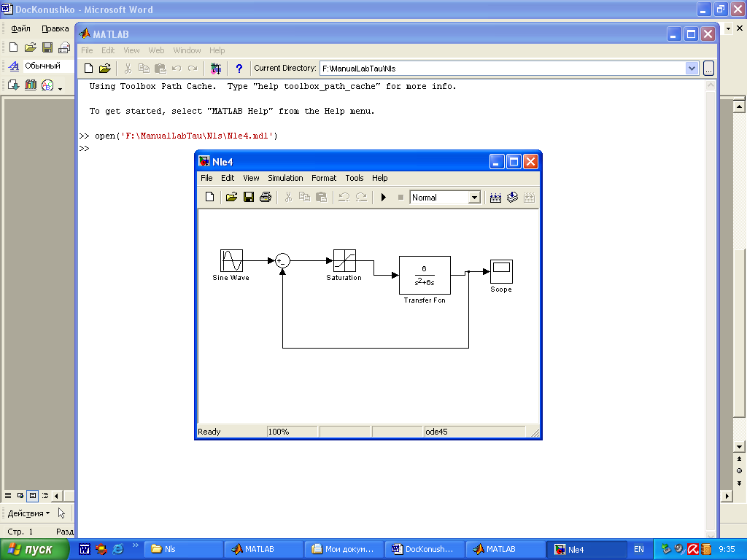Expand Current Directory dropdown arrow
The width and height of the screenshot is (747, 560).
[692, 68]
